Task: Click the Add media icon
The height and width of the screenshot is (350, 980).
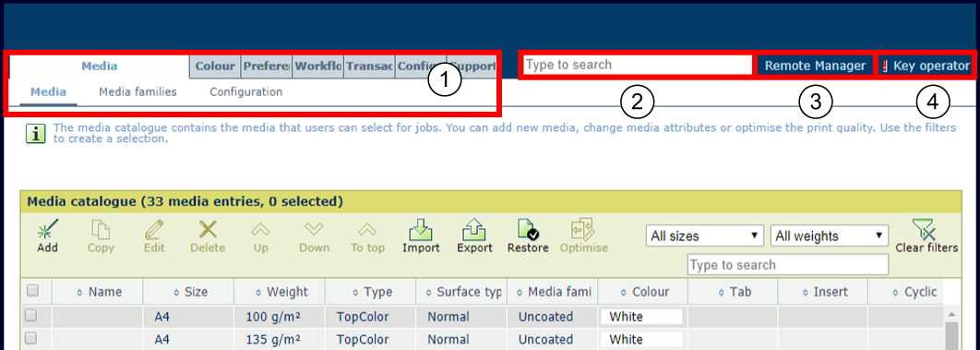Action: 47,229
